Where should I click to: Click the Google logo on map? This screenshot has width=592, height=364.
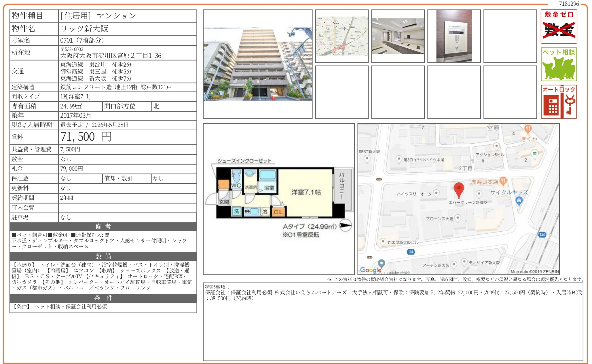coord(370,270)
